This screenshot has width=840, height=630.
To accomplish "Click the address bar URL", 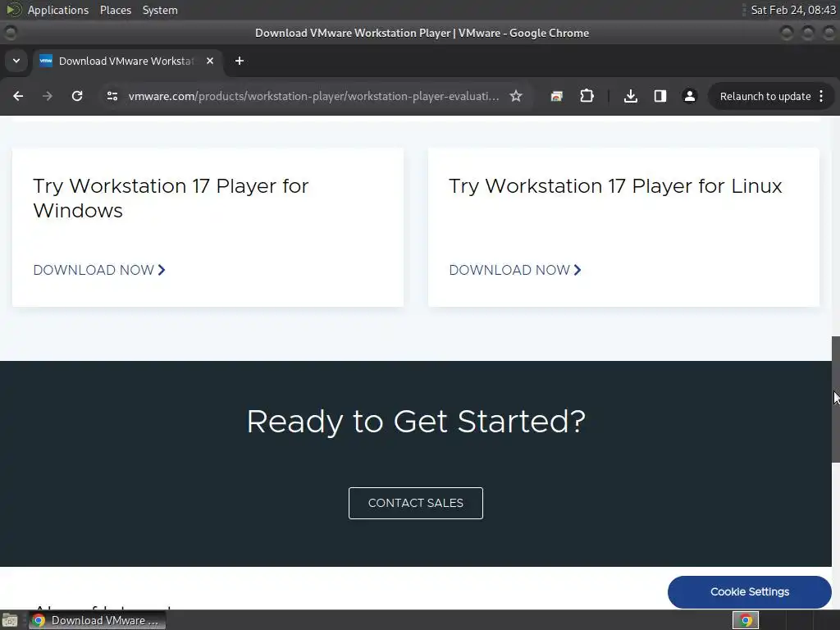I will click(x=313, y=96).
